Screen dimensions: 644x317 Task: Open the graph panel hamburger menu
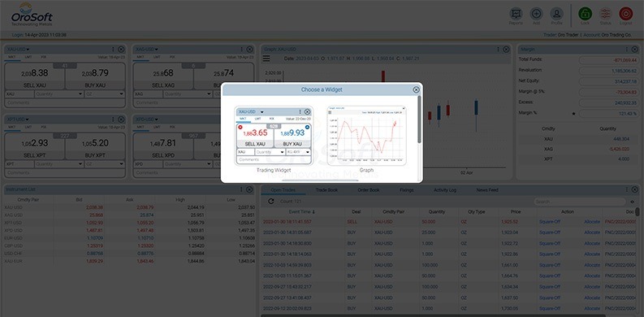pos(266,59)
